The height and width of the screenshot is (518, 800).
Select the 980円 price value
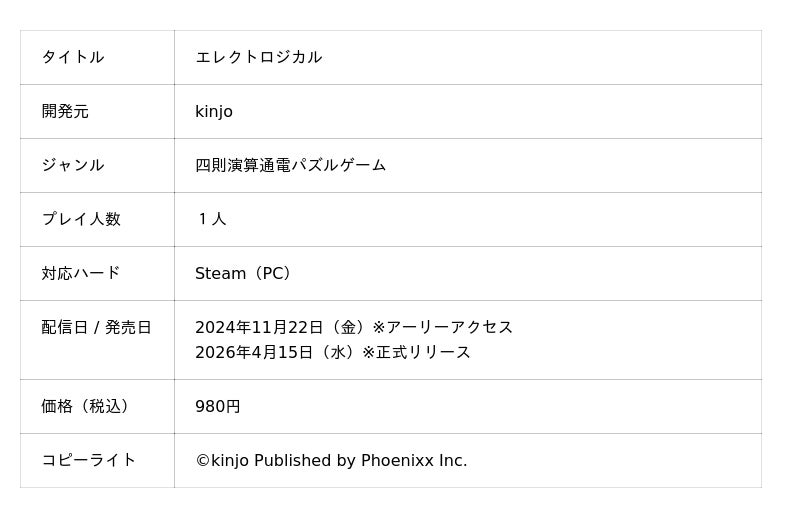pos(218,406)
